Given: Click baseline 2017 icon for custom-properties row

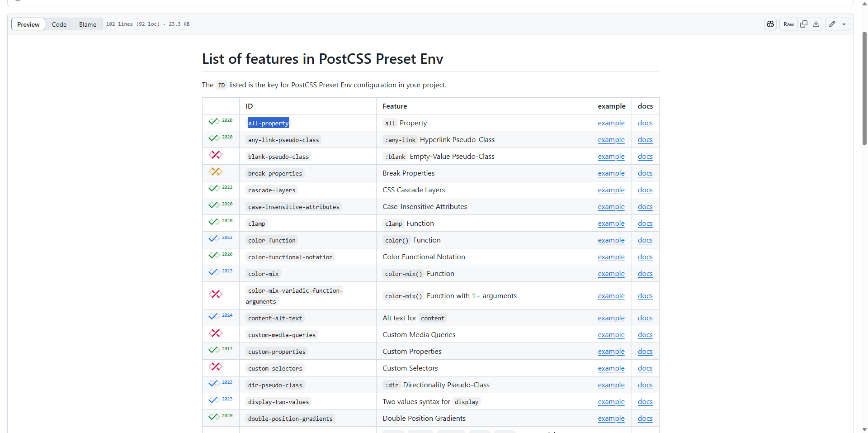Looking at the screenshot, I should click(x=220, y=350).
